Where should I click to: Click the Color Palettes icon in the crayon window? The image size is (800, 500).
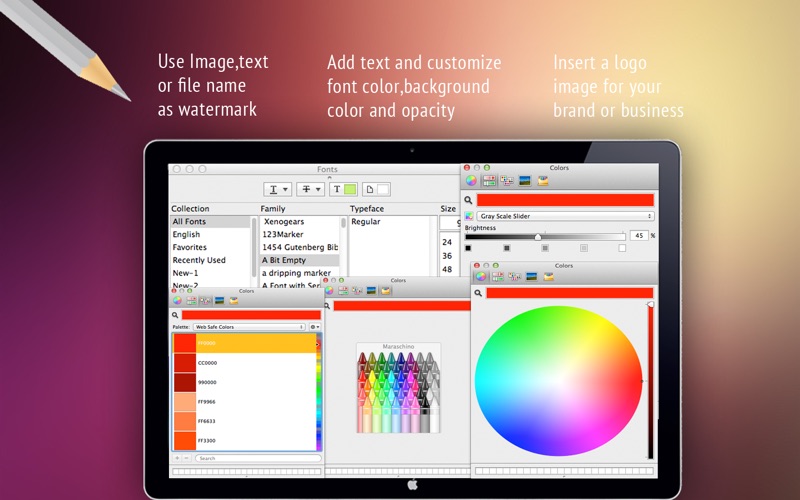[x=357, y=290]
